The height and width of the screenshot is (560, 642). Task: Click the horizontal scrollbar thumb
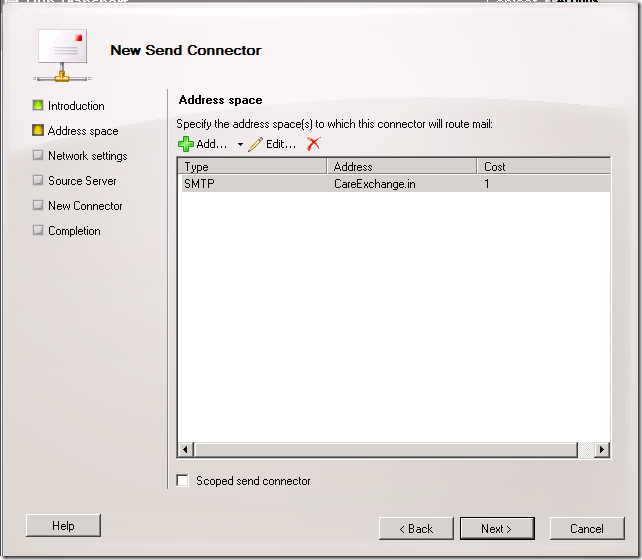click(x=386, y=449)
